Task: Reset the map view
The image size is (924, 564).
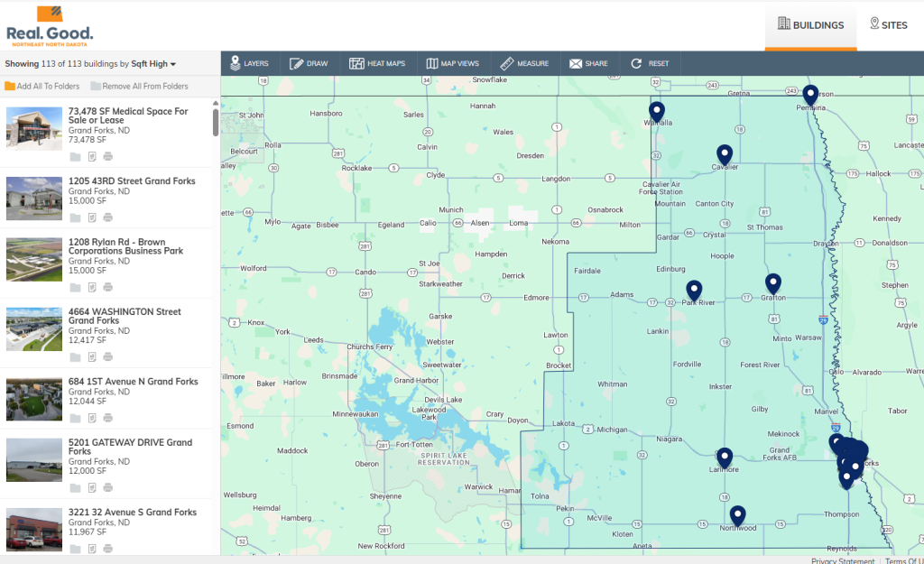Action: pos(650,64)
